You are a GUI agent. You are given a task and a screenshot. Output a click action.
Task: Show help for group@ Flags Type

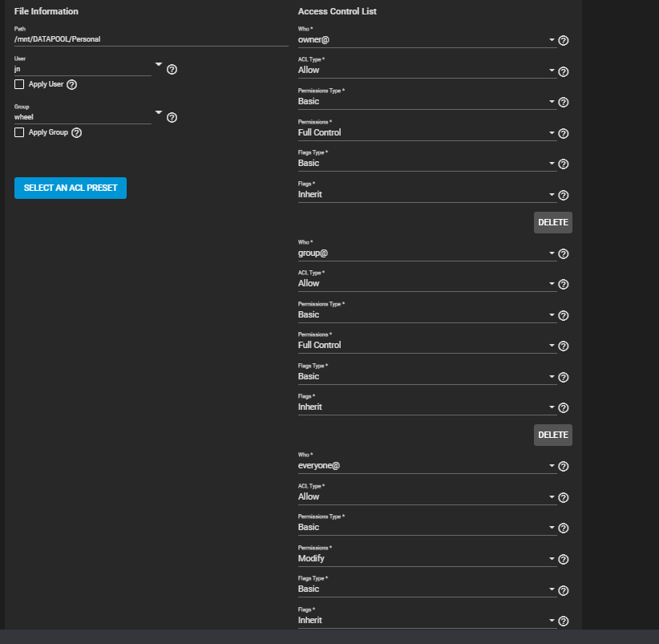coord(563,378)
